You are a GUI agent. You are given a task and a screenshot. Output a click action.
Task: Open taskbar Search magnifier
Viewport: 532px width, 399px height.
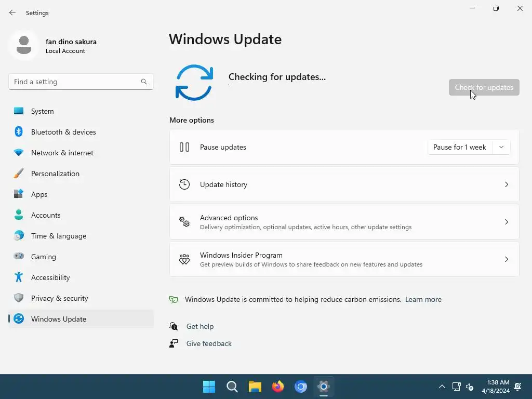[x=232, y=387]
